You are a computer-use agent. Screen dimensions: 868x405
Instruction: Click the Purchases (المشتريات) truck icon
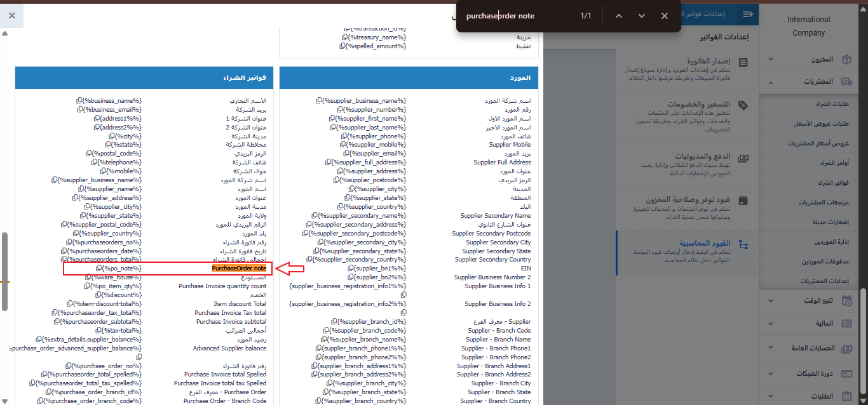846,82
